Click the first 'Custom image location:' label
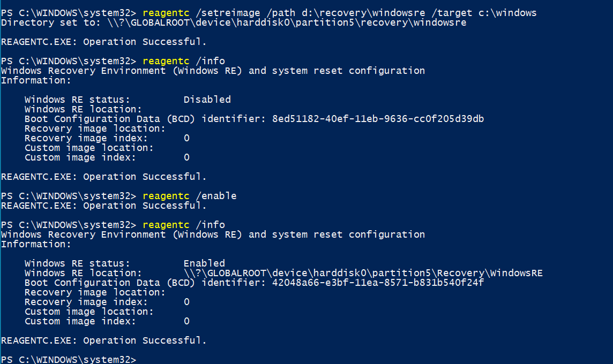 point(89,148)
